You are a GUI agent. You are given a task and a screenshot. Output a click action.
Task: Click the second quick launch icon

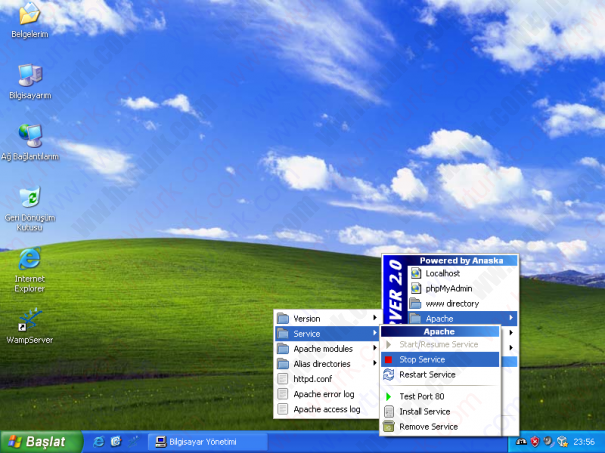(x=116, y=442)
